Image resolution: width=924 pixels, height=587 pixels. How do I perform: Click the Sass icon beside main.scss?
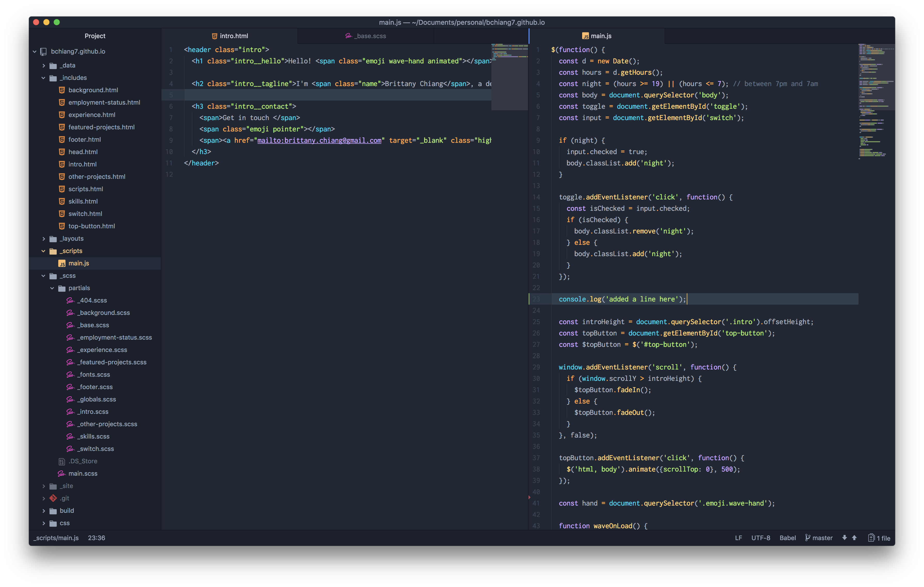coord(61,474)
